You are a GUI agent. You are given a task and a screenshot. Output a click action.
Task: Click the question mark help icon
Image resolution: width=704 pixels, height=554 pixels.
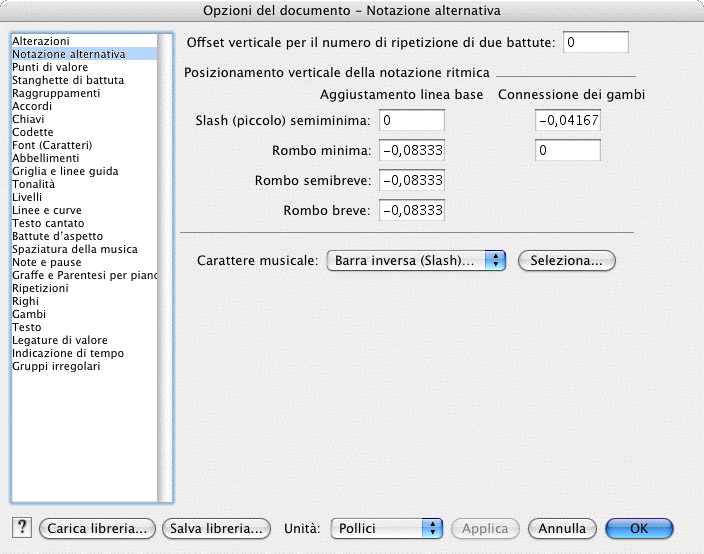[22, 528]
